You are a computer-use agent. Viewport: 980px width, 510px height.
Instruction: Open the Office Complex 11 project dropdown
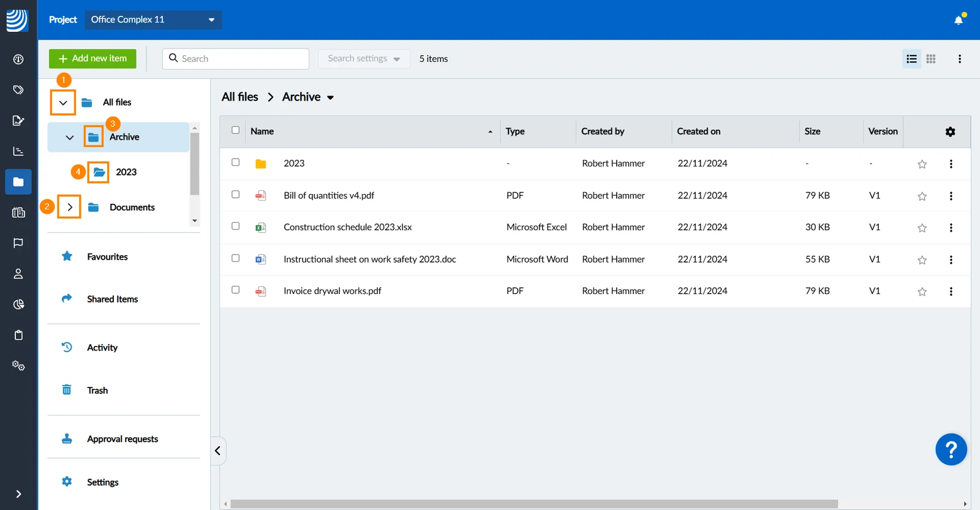click(153, 20)
